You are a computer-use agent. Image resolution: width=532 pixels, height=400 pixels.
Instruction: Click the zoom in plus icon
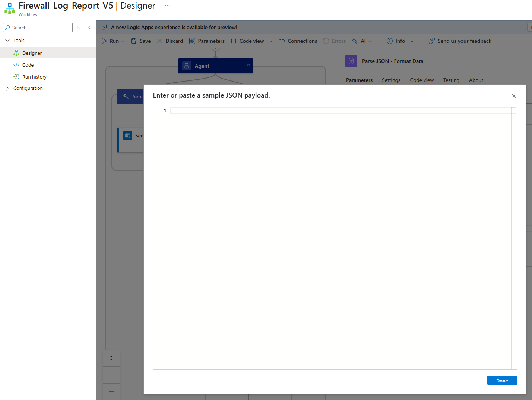111,375
